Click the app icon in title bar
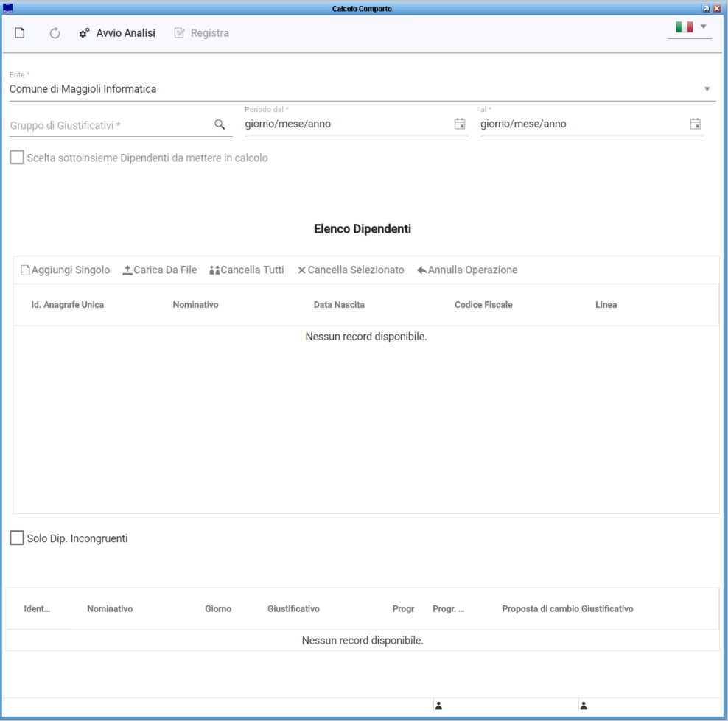The image size is (728, 721). click(7, 8)
